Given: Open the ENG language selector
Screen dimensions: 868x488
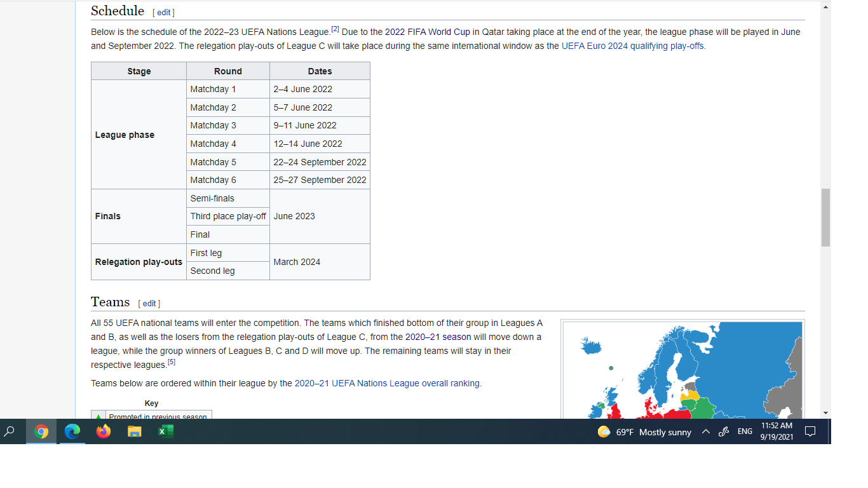Looking at the screenshot, I should coord(745,432).
